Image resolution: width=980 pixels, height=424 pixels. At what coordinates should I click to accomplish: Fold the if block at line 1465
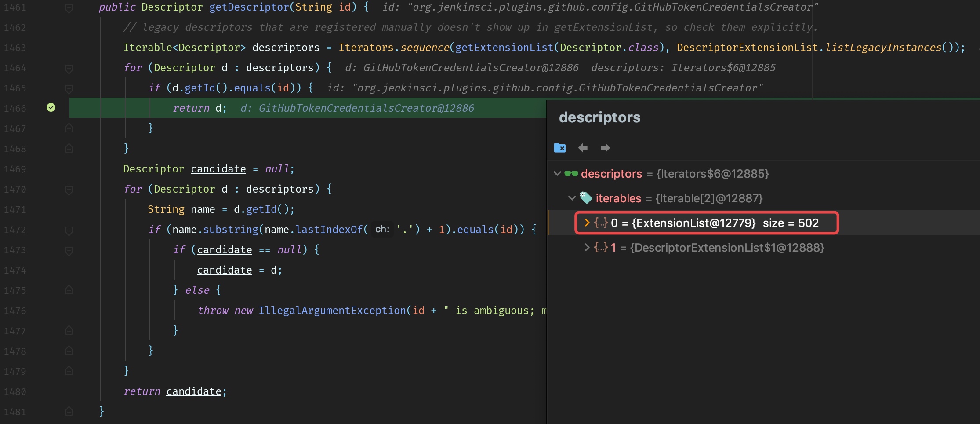tap(69, 88)
